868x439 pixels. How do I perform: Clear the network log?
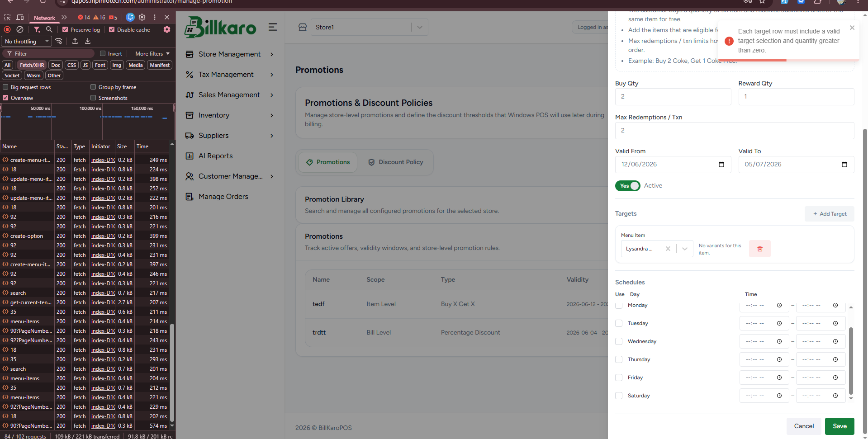pyautogui.click(x=20, y=29)
